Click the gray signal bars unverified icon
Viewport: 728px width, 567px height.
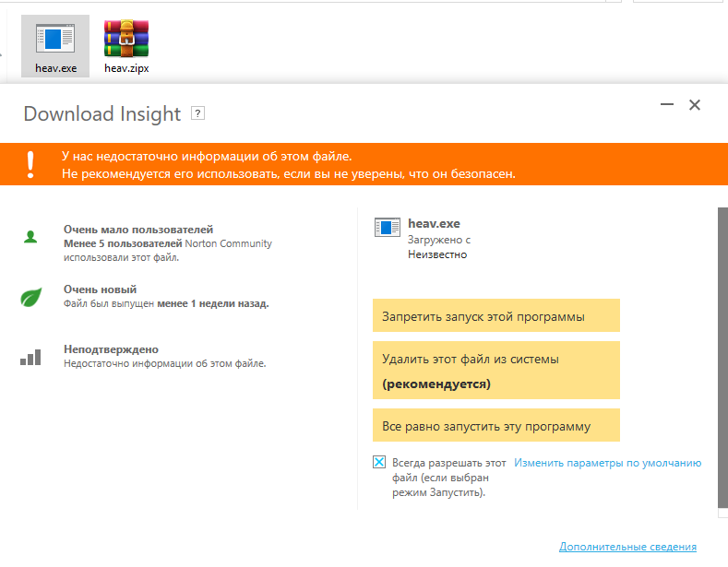[x=30, y=357]
